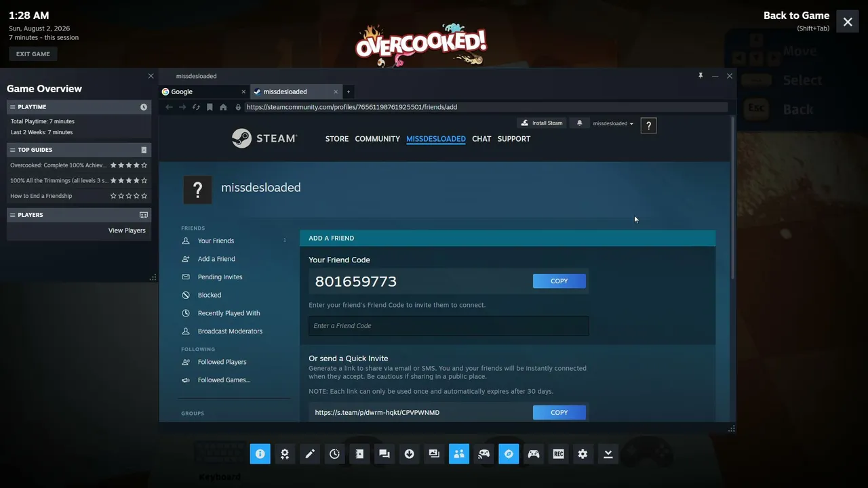Open the Blocked list in sidebar
Viewport: 868px width, 488px height.
point(210,296)
